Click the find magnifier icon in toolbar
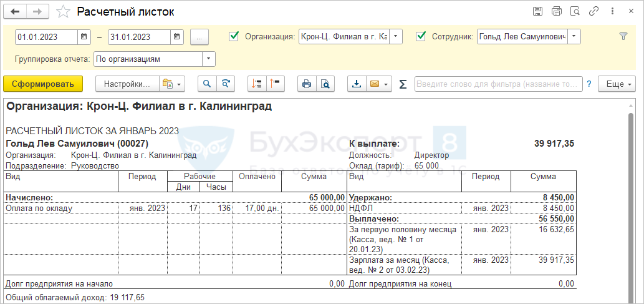This screenshot has width=644, height=304. (x=207, y=84)
